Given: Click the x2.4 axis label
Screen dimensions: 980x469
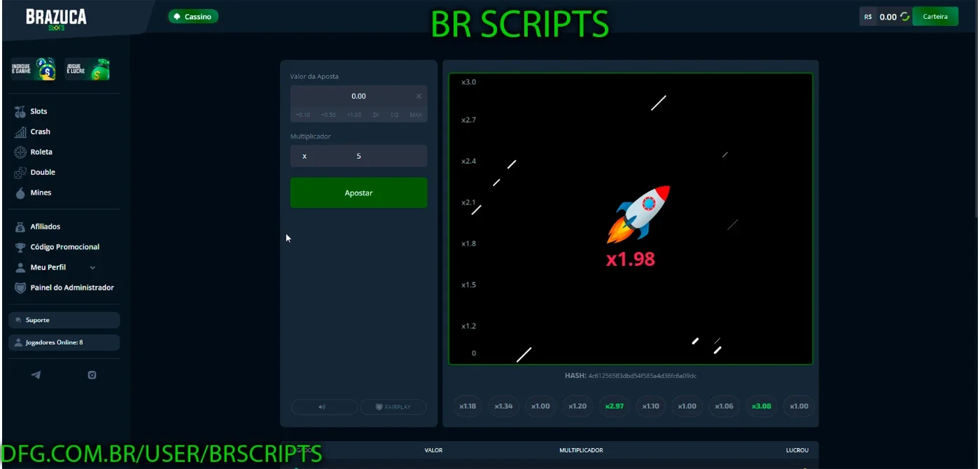Looking at the screenshot, I should tap(468, 162).
